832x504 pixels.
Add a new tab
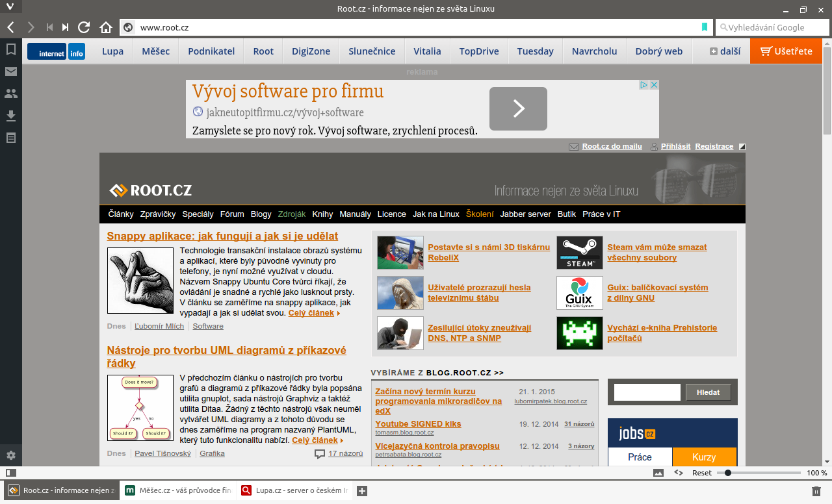[x=363, y=491]
